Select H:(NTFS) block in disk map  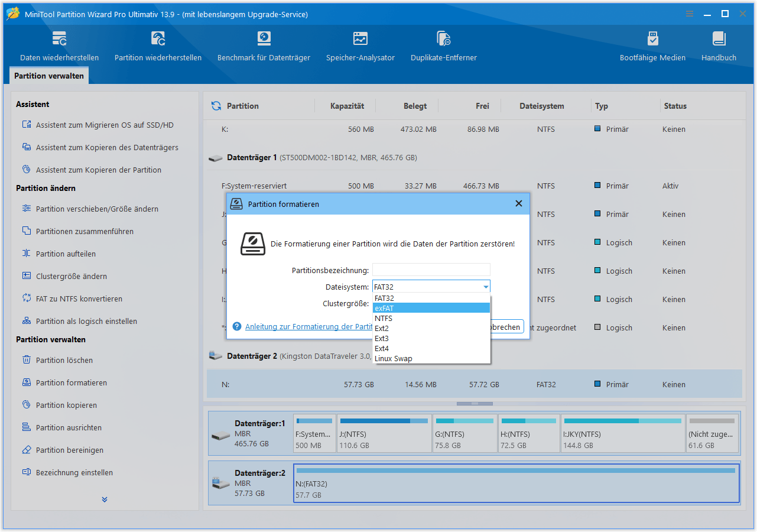(529, 433)
